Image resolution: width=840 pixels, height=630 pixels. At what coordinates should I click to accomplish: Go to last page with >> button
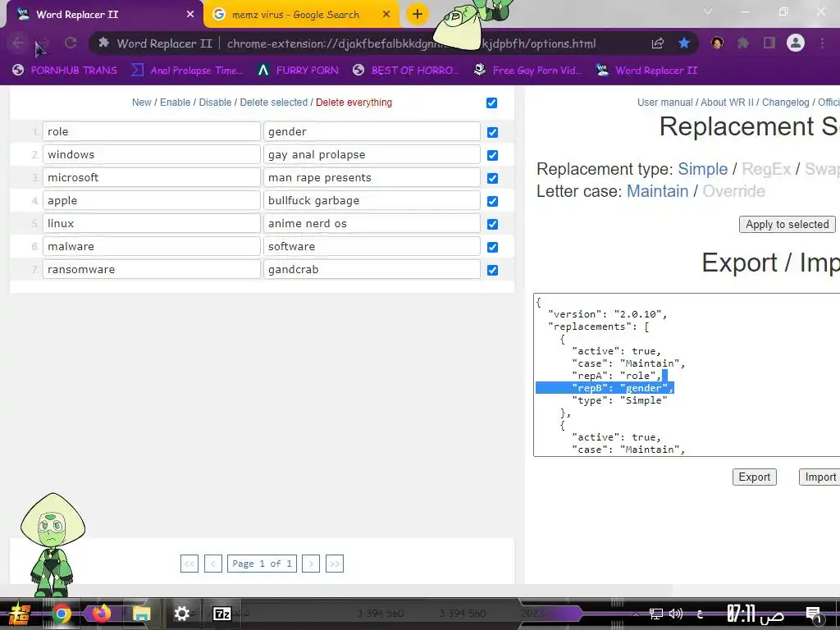pos(335,564)
